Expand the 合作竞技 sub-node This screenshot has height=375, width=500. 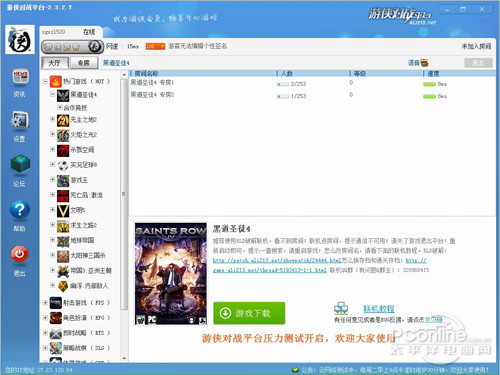tap(60, 107)
